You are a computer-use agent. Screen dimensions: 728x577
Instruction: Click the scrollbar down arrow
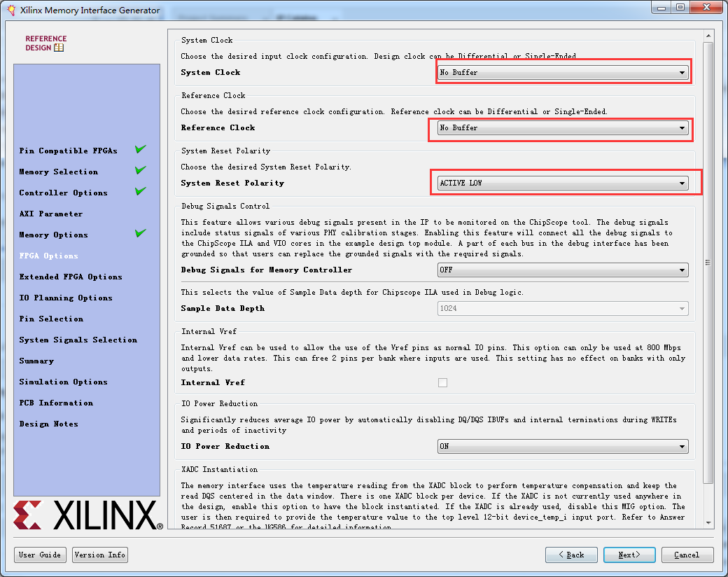coord(708,522)
